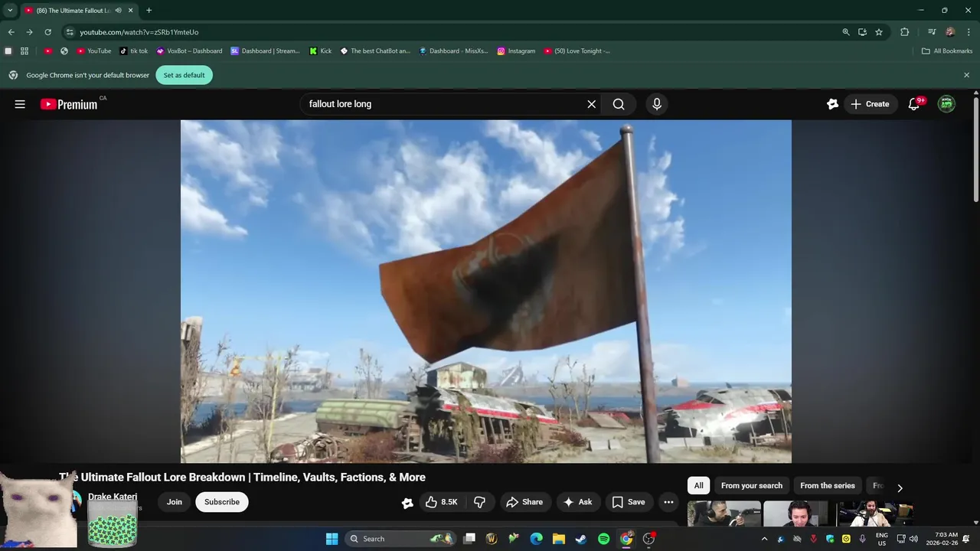Click the Subscribe button
This screenshot has height=551, width=980.
(222, 502)
